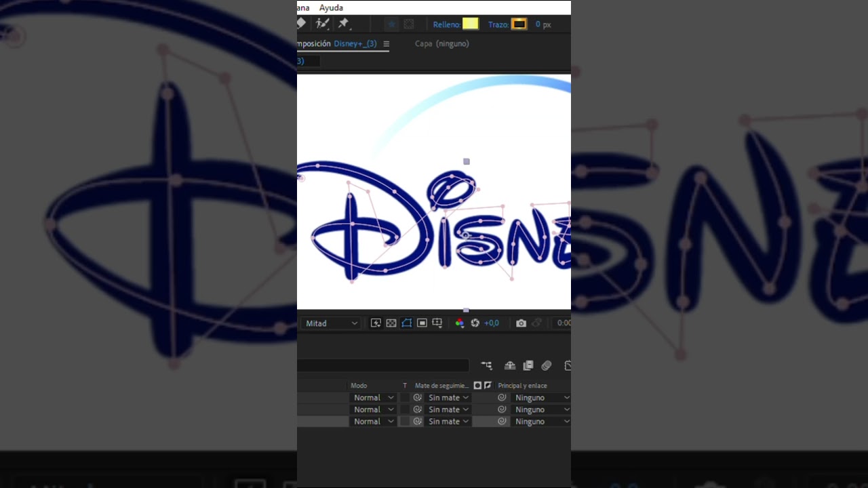Activate the Region of Interest button

tap(422, 323)
